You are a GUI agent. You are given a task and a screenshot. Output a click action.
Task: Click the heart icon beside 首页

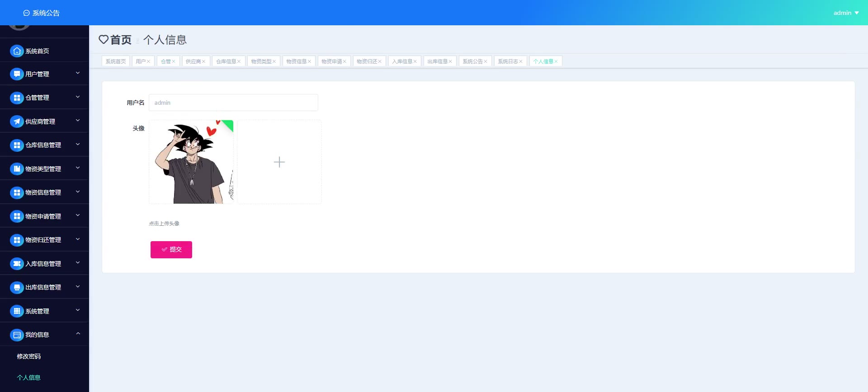(104, 40)
